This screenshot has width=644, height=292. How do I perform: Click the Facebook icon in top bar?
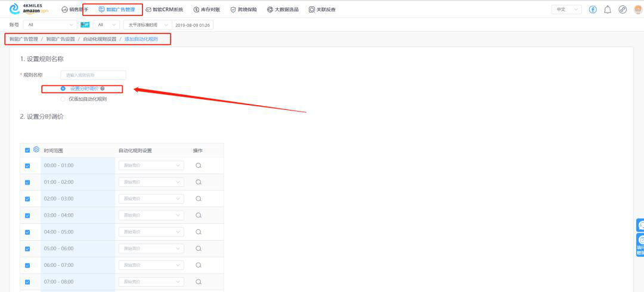[593, 10]
